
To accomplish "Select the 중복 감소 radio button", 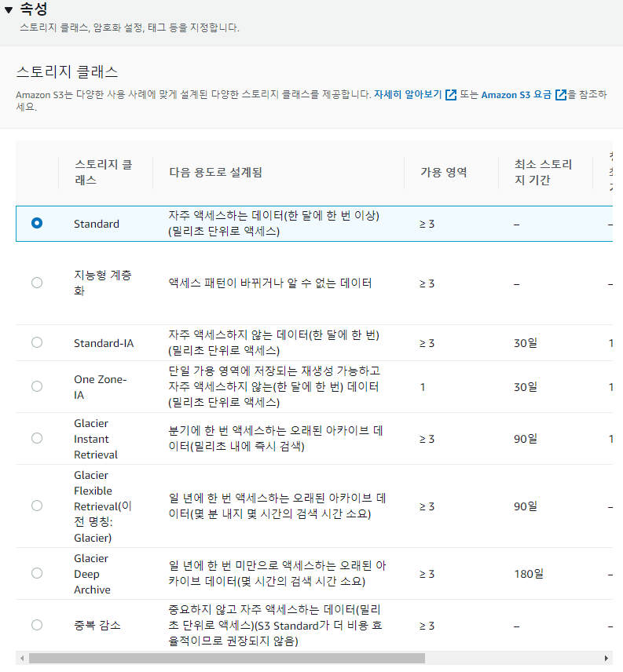I will coord(37,625).
